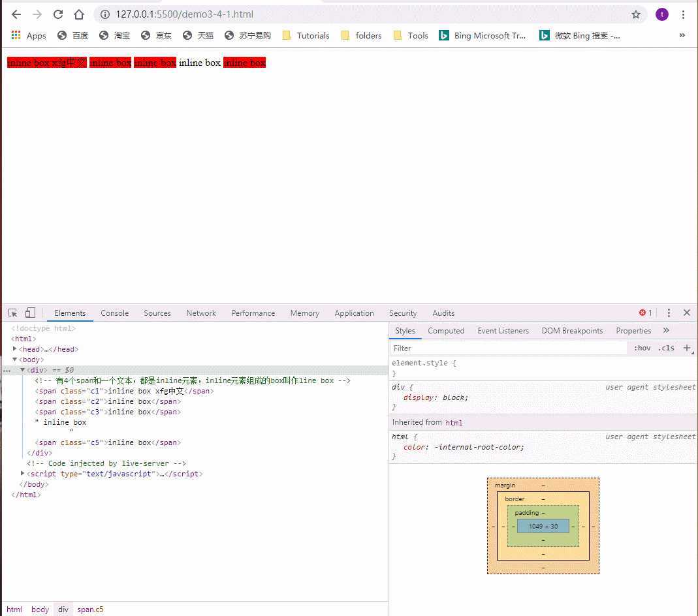Go back to the previous page
698x616 pixels.
tap(16, 14)
